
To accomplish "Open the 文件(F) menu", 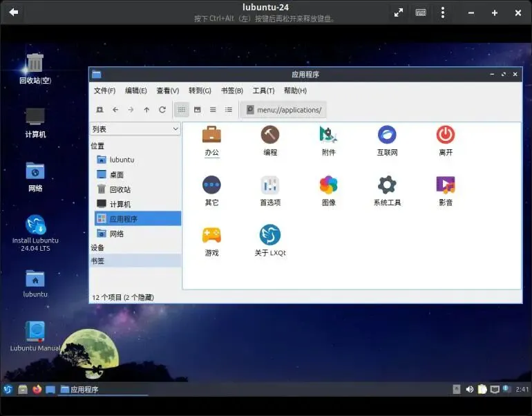I will pyautogui.click(x=104, y=91).
